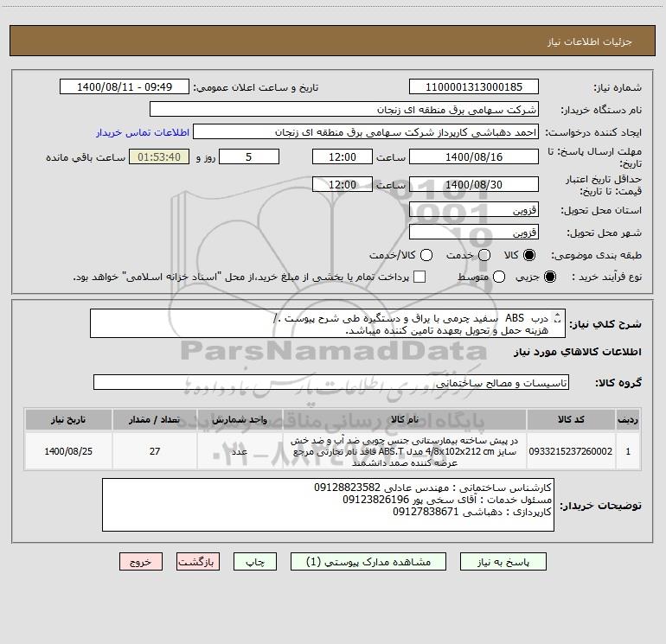Click the remaining time counter 01:53:40
666x644 pixels.
pos(159,156)
